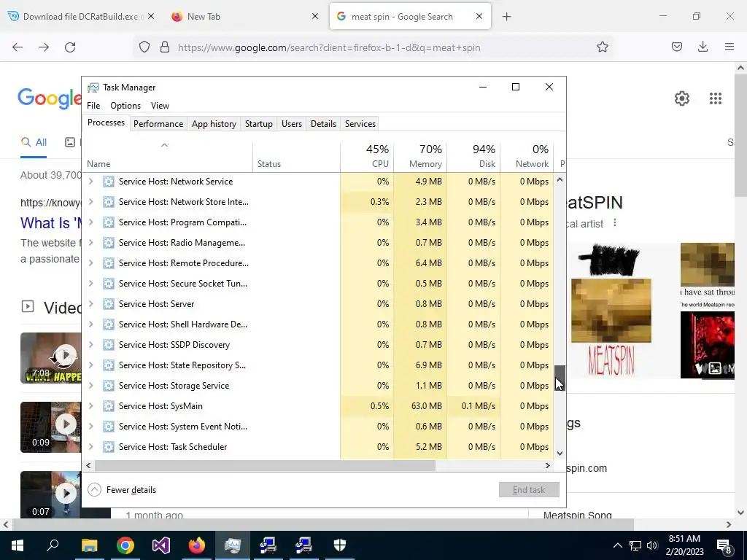747x560 pixels.
Task: Switch to the Services tab
Action: tap(360, 124)
